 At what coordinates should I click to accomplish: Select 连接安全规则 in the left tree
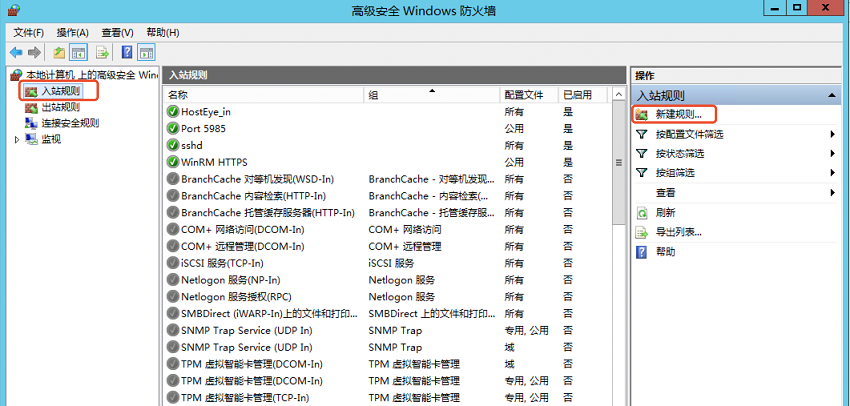[x=69, y=123]
